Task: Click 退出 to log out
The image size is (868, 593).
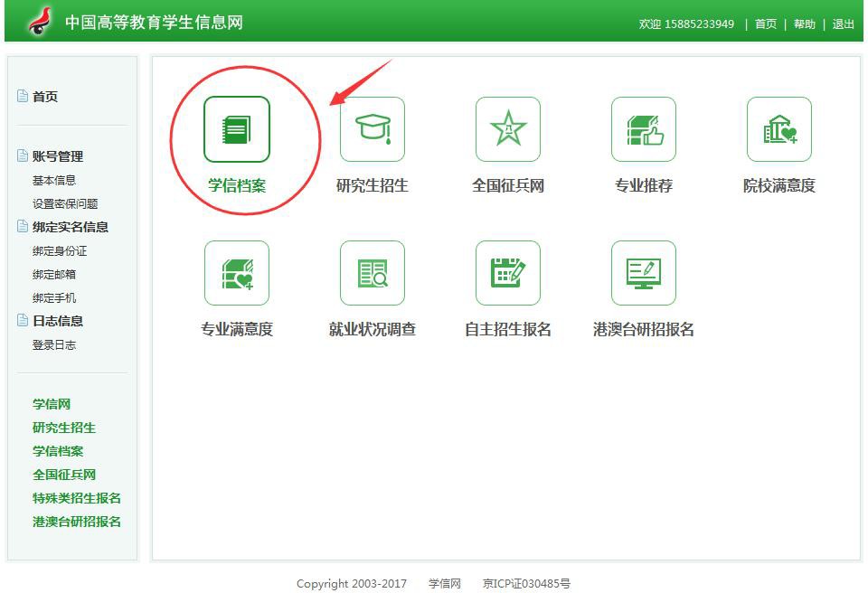Action: 843,24
